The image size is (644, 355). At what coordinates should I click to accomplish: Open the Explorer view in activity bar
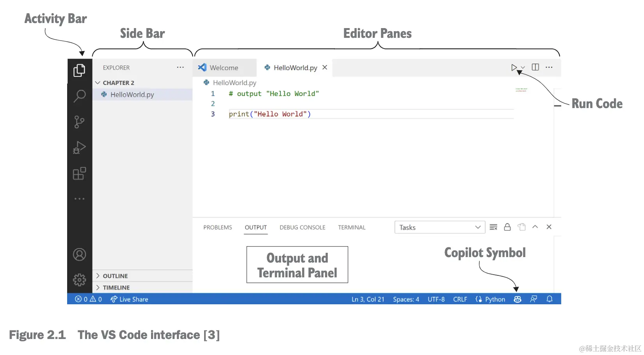tap(79, 70)
